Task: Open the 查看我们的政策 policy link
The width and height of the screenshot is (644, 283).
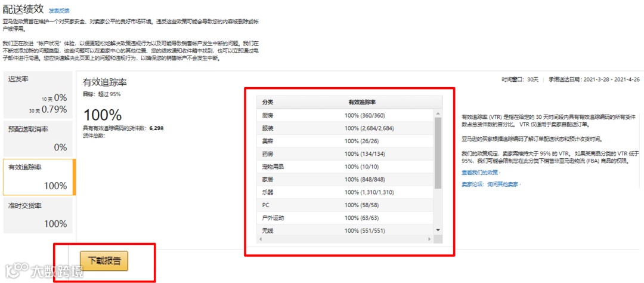Action: (481, 172)
